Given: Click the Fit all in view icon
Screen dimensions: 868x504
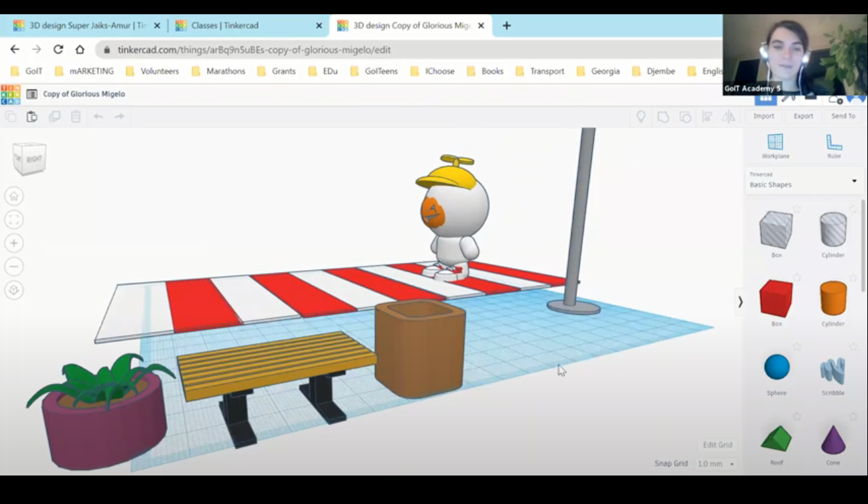Looking at the screenshot, I should click(14, 220).
